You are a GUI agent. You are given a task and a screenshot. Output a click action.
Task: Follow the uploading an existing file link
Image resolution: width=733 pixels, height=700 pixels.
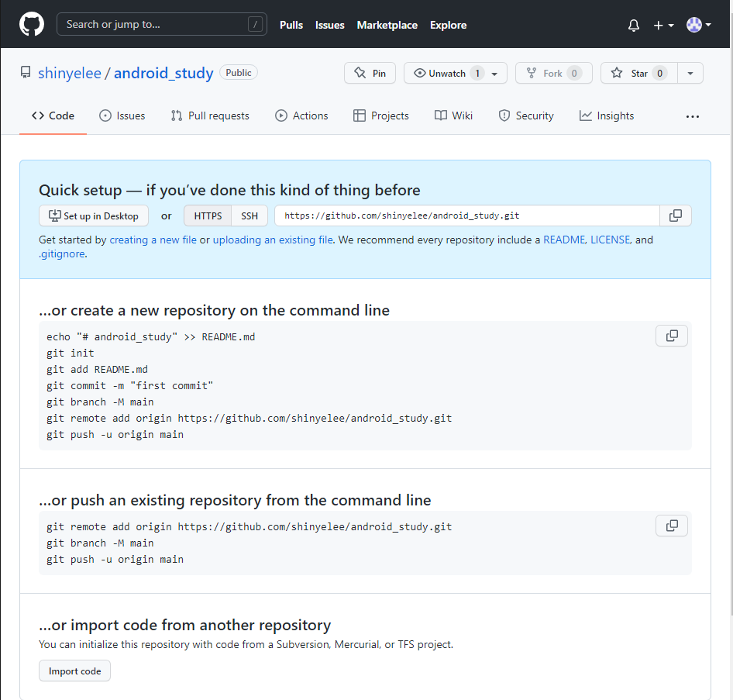pyautogui.click(x=273, y=240)
